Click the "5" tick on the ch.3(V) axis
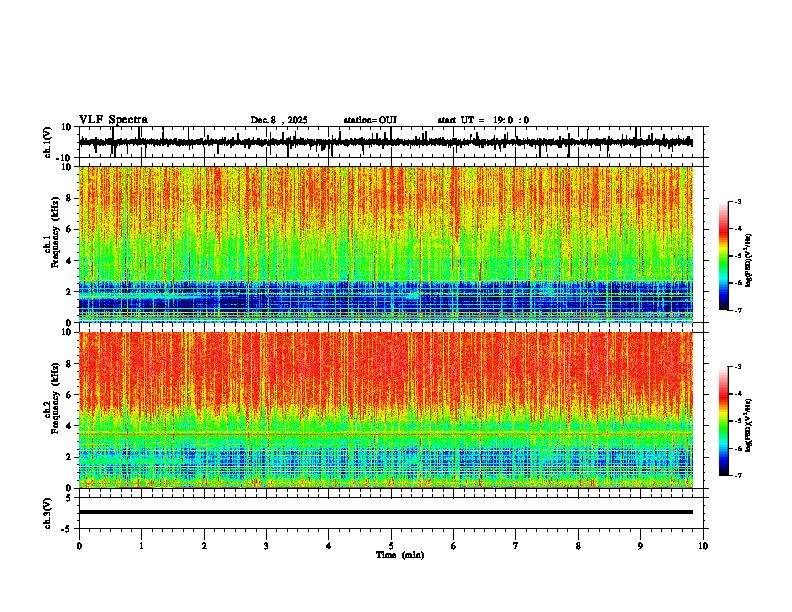The height and width of the screenshot is (612, 792). 70,497
